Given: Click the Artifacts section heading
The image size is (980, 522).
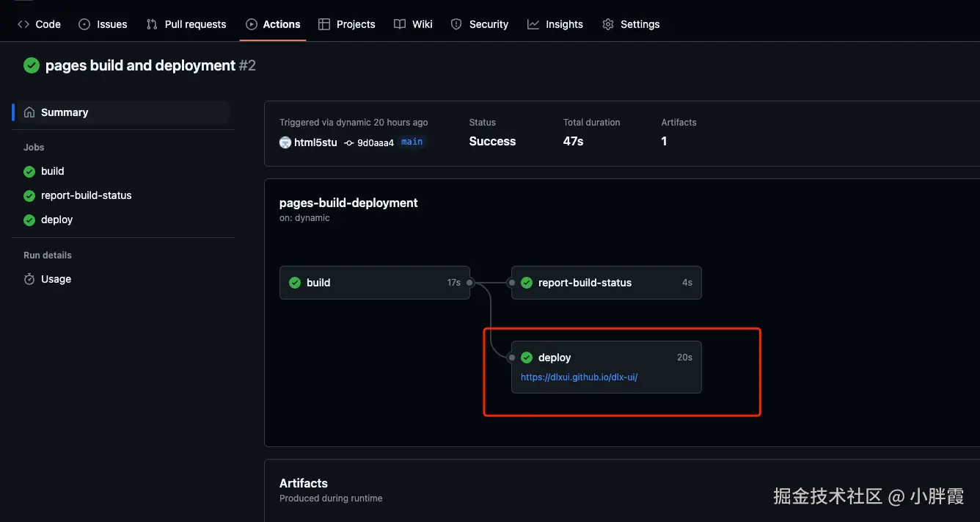Looking at the screenshot, I should [x=304, y=483].
